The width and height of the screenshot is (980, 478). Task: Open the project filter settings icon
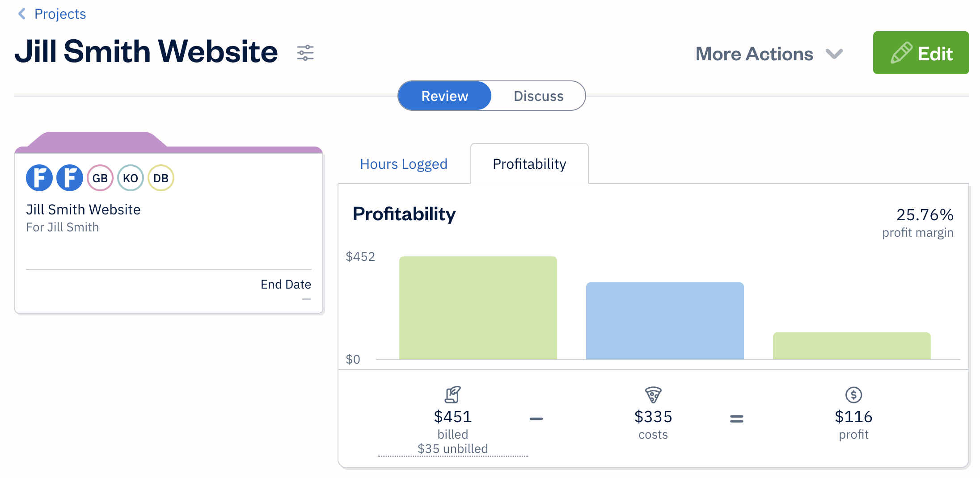[306, 53]
